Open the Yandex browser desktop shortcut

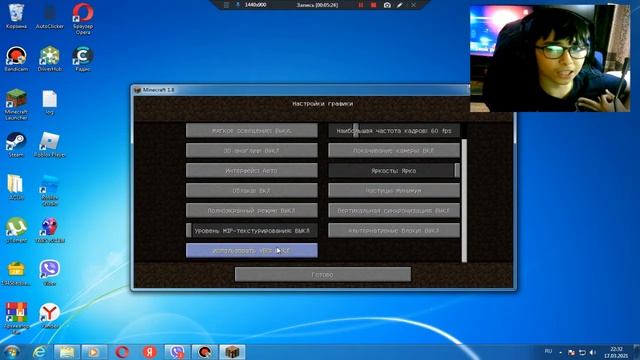(x=50, y=316)
